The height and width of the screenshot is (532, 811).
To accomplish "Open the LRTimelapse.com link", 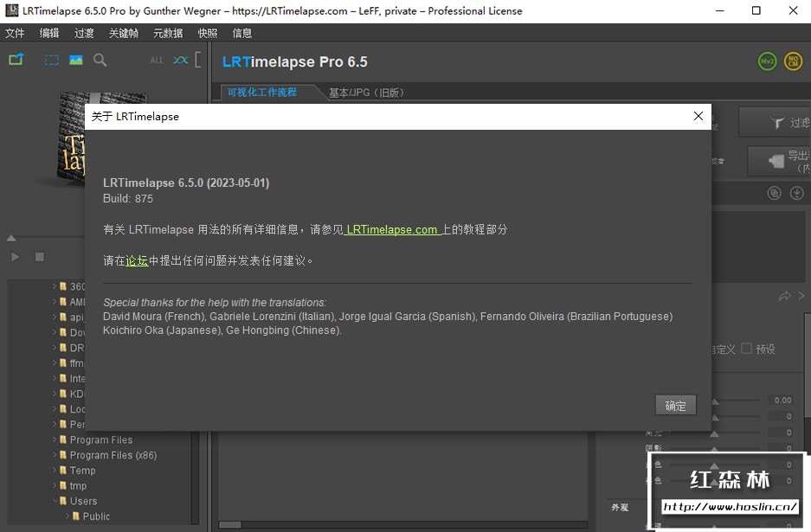I will (x=391, y=229).
